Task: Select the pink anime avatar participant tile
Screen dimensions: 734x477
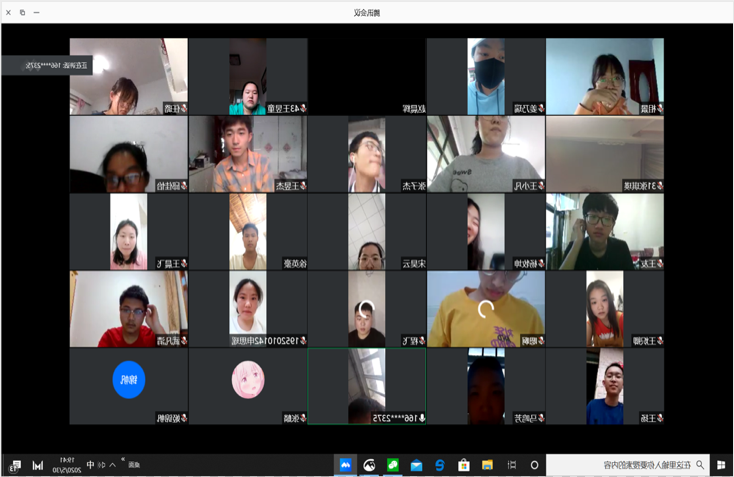Action: tap(247, 386)
